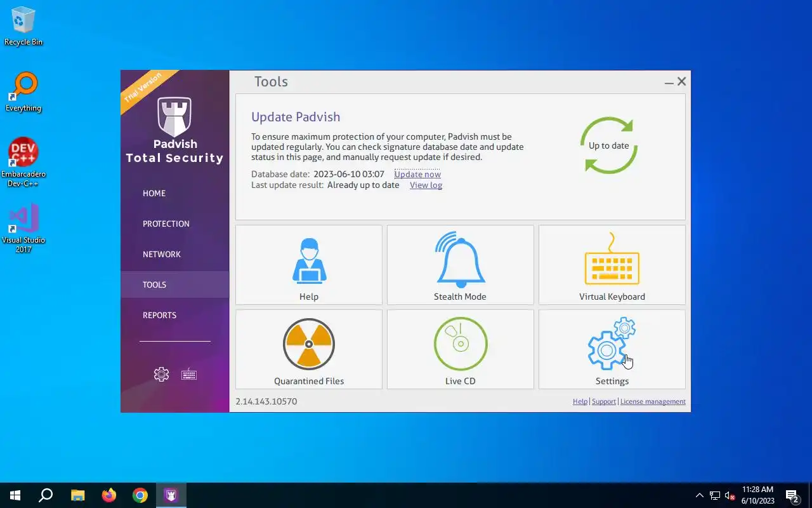812x508 pixels.
Task: Click the Update now link
Action: 417,174
